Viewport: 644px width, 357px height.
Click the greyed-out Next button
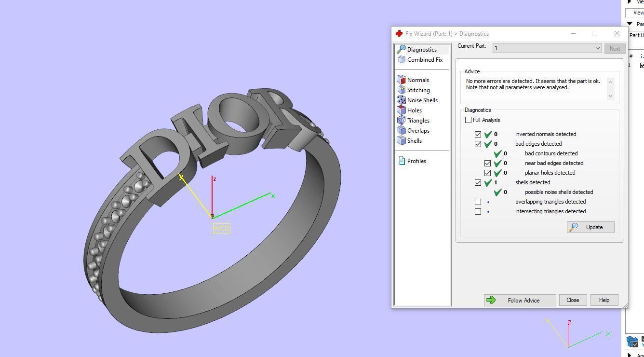coord(615,48)
